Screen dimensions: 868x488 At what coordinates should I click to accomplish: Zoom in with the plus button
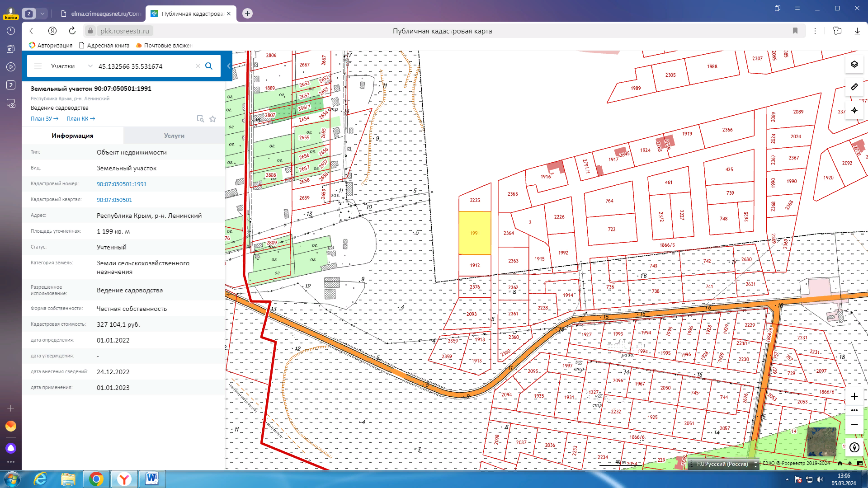tap(854, 397)
